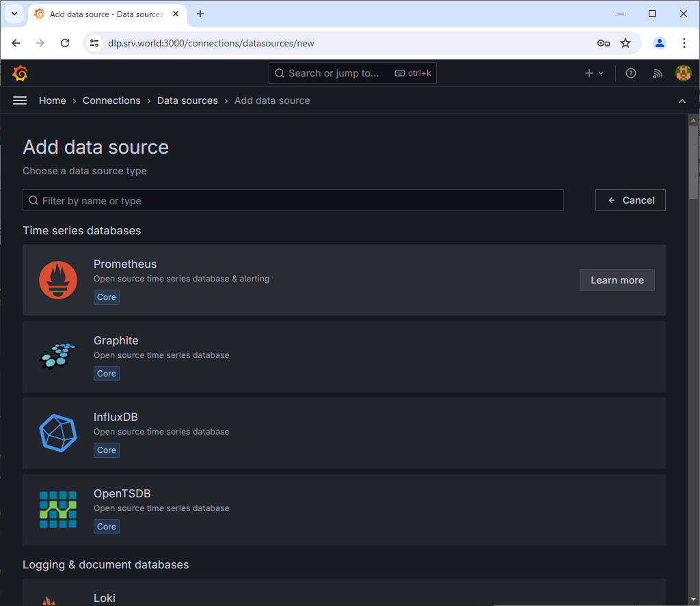Open the Search or jump to box

352,73
